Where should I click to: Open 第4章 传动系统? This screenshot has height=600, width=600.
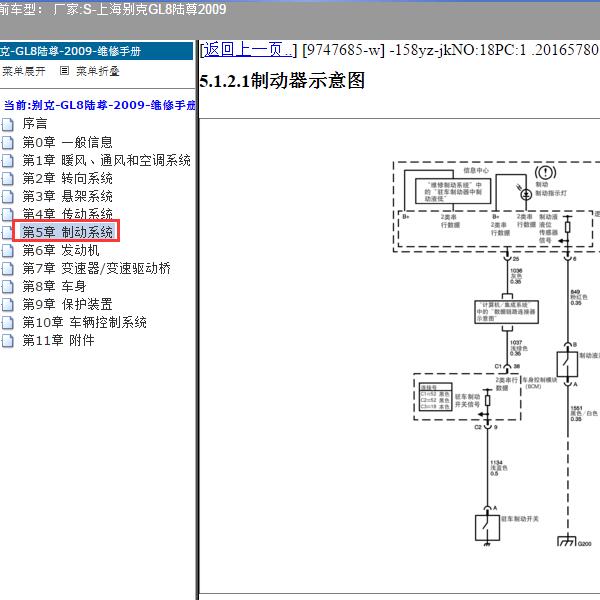(67, 214)
